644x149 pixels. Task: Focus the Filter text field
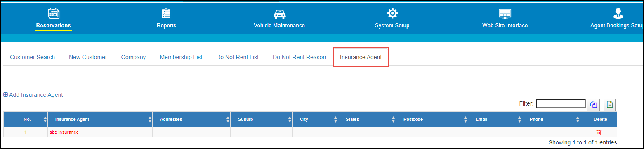pos(561,103)
